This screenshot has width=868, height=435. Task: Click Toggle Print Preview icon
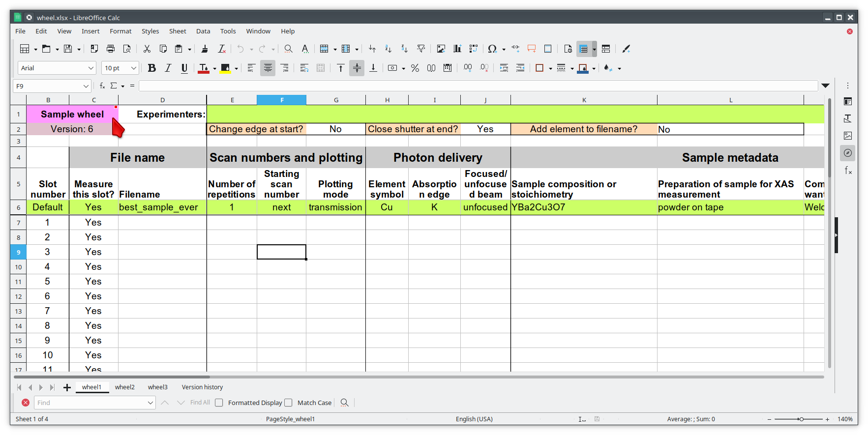(x=127, y=49)
